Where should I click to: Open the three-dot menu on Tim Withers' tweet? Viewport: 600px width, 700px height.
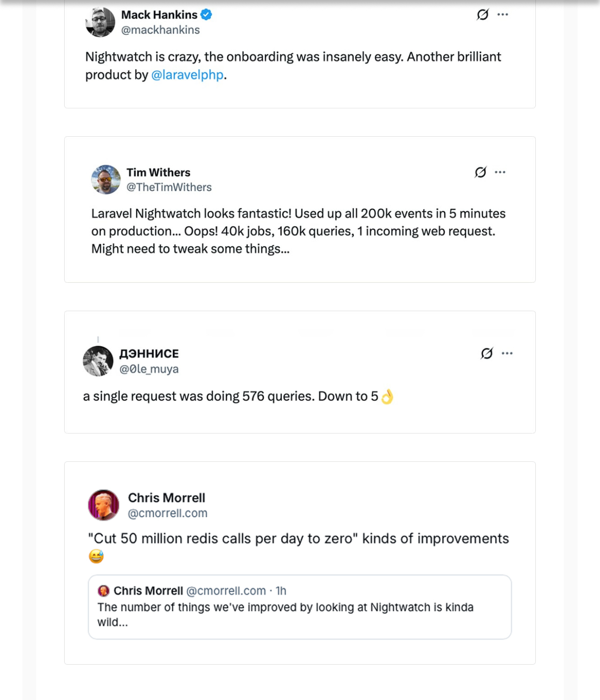coord(500,173)
